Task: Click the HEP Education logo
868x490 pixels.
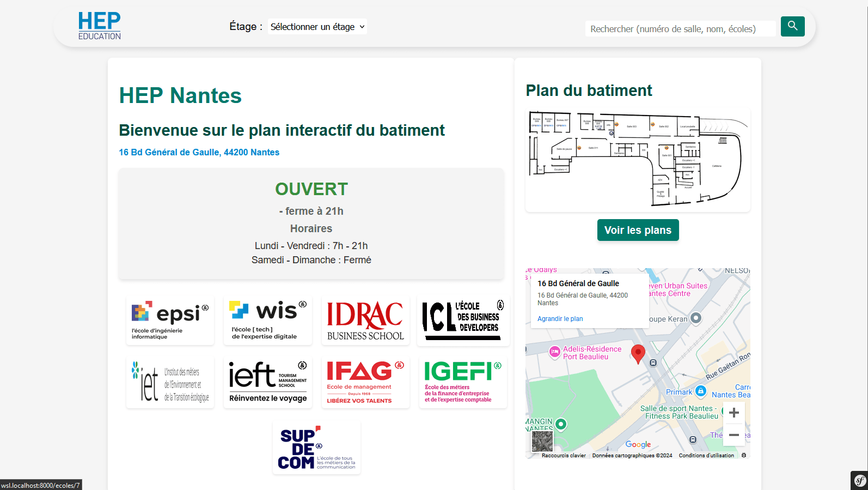Action: coord(100,26)
